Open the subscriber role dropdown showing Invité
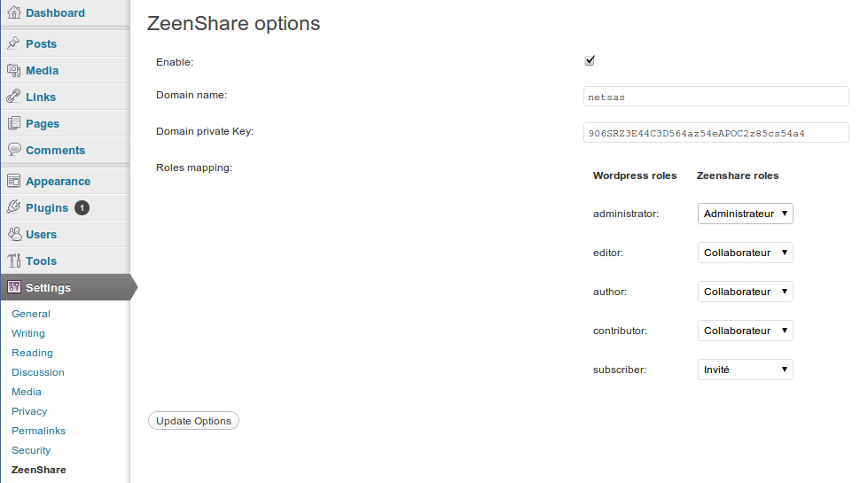 tap(745, 370)
